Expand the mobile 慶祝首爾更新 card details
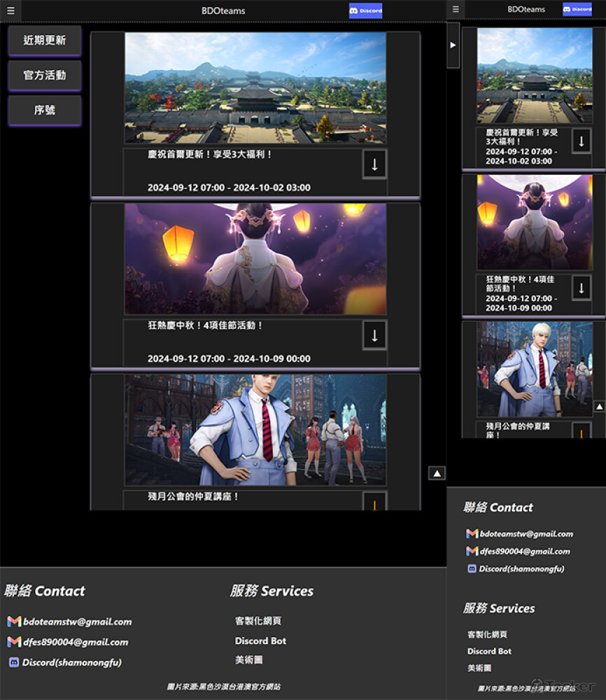The width and height of the screenshot is (606, 700). click(x=581, y=140)
